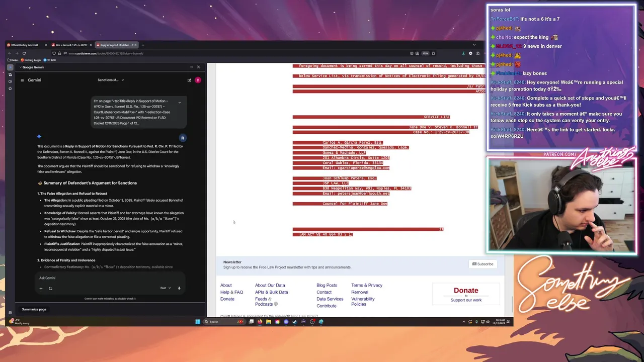Image resolution: width=644 pixels, height=362 pixels.
Task: Open sidebar history panel icon
Action: pyautogui.click(x=10, y=81)
